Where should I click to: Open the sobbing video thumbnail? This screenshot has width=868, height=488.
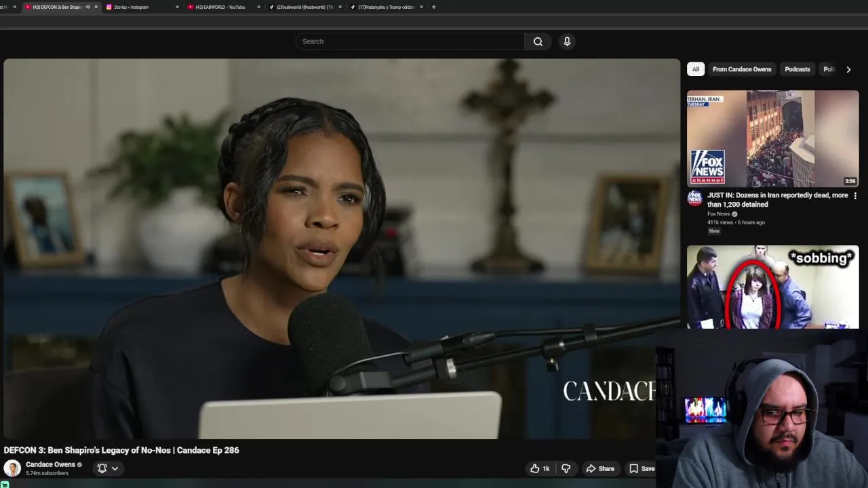pyautogui.click(x=772, y=287)
